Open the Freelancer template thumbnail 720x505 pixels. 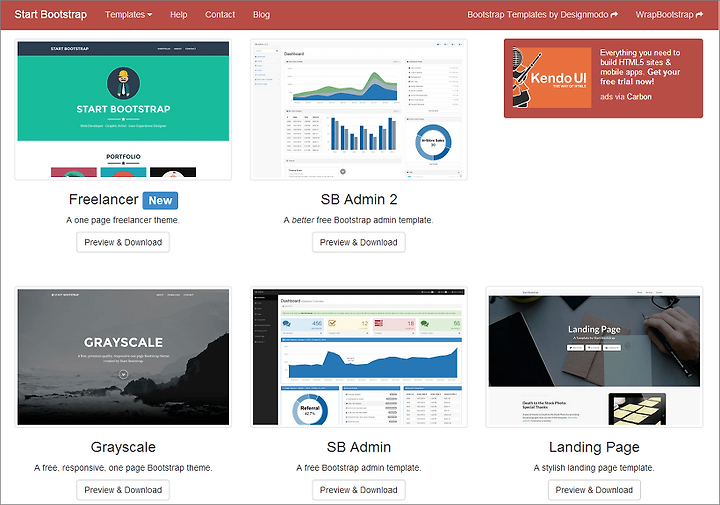(x=123, y=110)
